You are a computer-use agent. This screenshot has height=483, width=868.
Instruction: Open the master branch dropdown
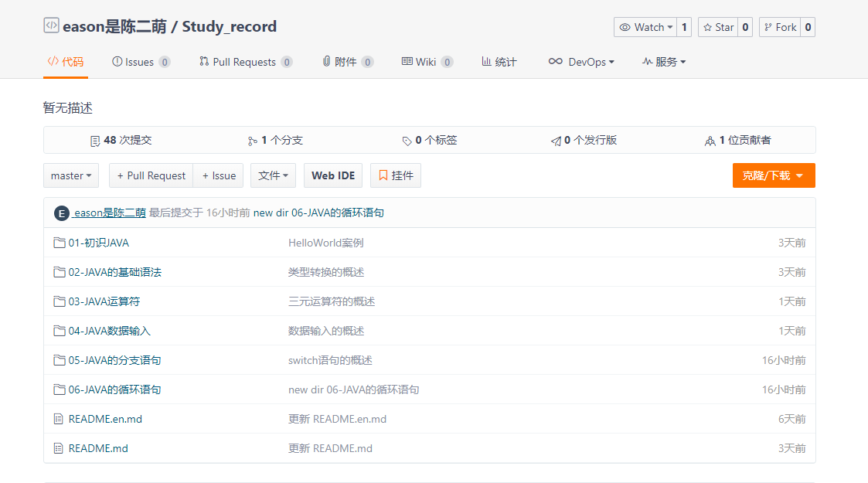coord(71,175)
